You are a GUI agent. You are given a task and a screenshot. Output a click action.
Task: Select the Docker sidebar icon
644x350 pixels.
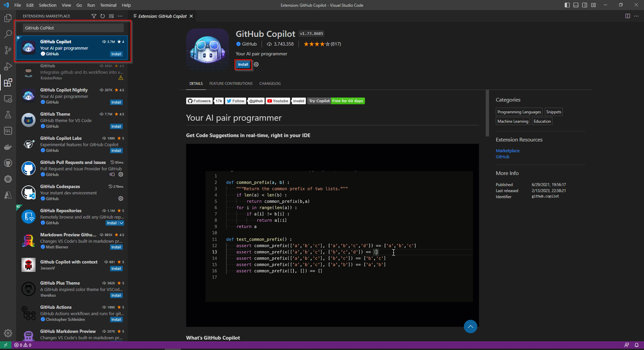pos(8,147)
